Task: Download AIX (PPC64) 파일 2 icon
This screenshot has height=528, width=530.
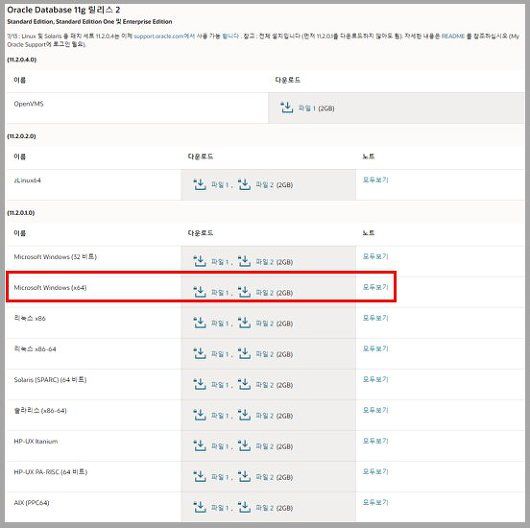Action: click(x=244, y=507)
